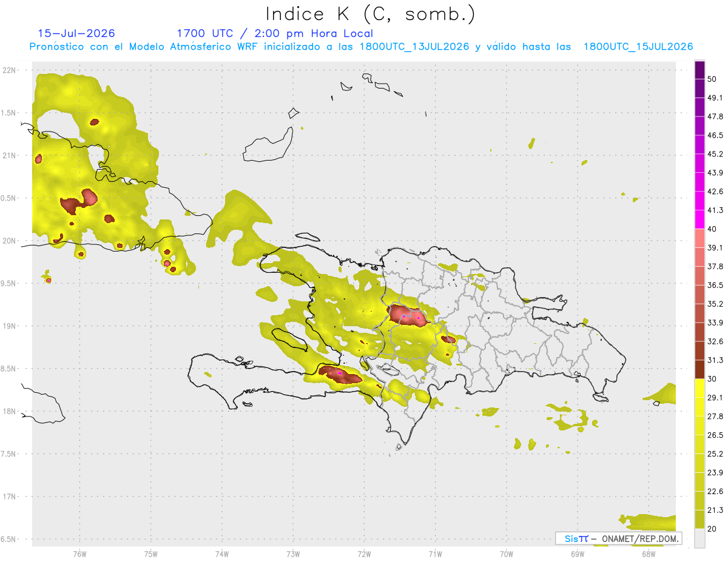Click the "29.1" legend value
This screenshot has width=728, height=562.
tap(715, 398)
